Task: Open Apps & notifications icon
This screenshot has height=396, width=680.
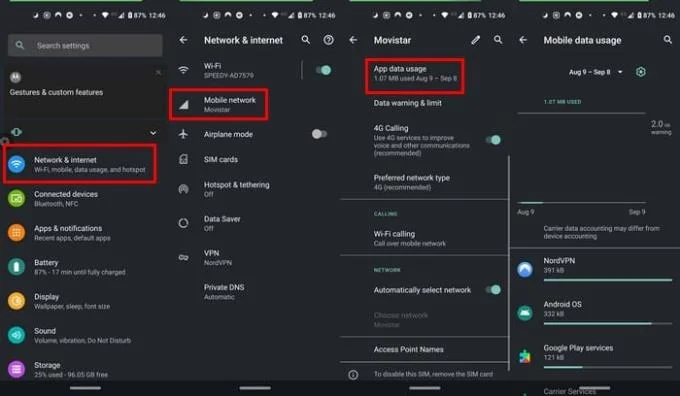Action: point(16,233)
